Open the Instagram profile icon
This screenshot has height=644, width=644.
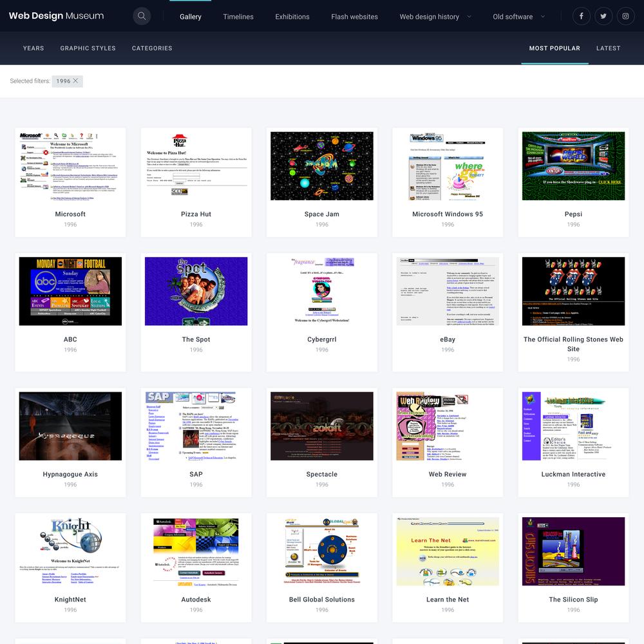point(625,17)
